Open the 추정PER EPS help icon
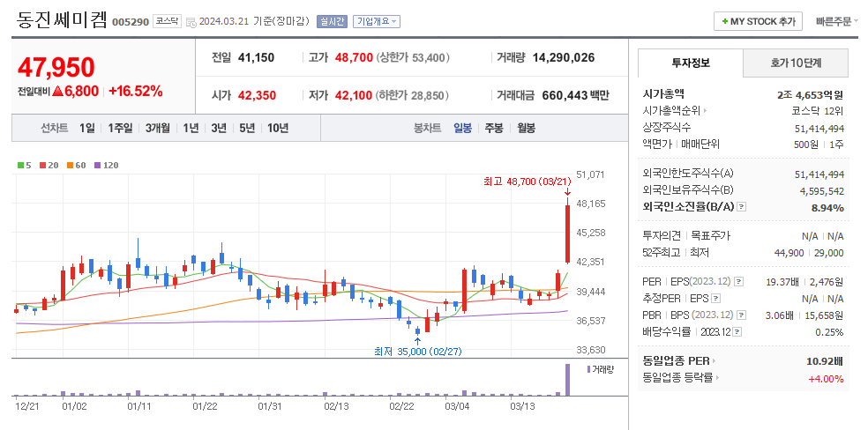 coord(715,299)
